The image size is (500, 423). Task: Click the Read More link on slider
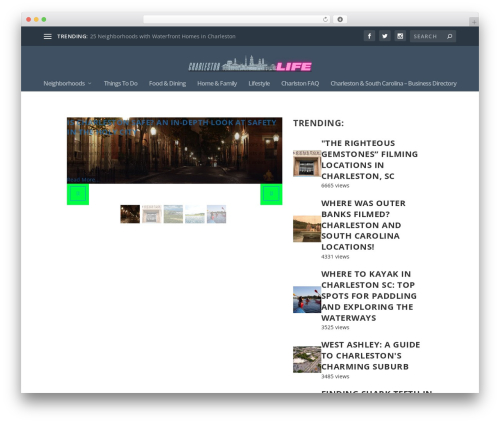82,180
